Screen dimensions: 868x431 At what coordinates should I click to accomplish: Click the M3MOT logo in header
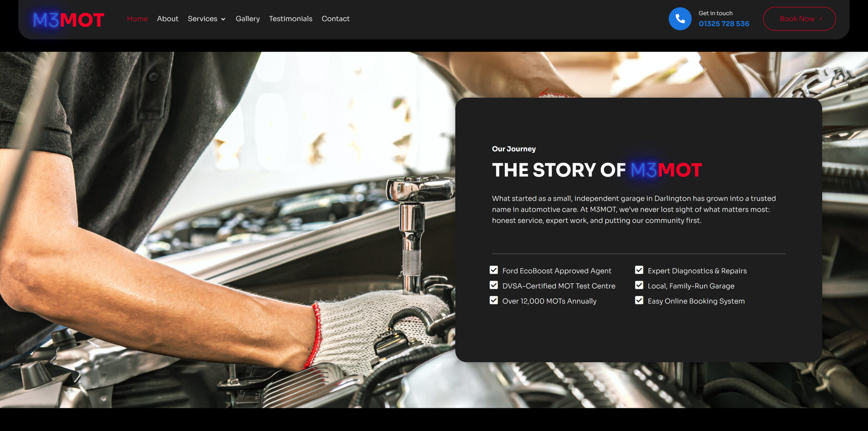68,20
